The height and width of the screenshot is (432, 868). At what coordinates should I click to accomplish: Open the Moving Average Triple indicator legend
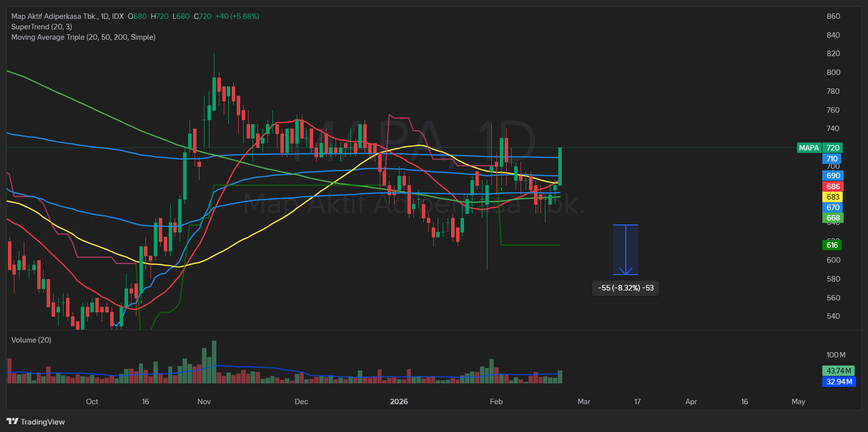pyautogui.click(x=83, y=37)
